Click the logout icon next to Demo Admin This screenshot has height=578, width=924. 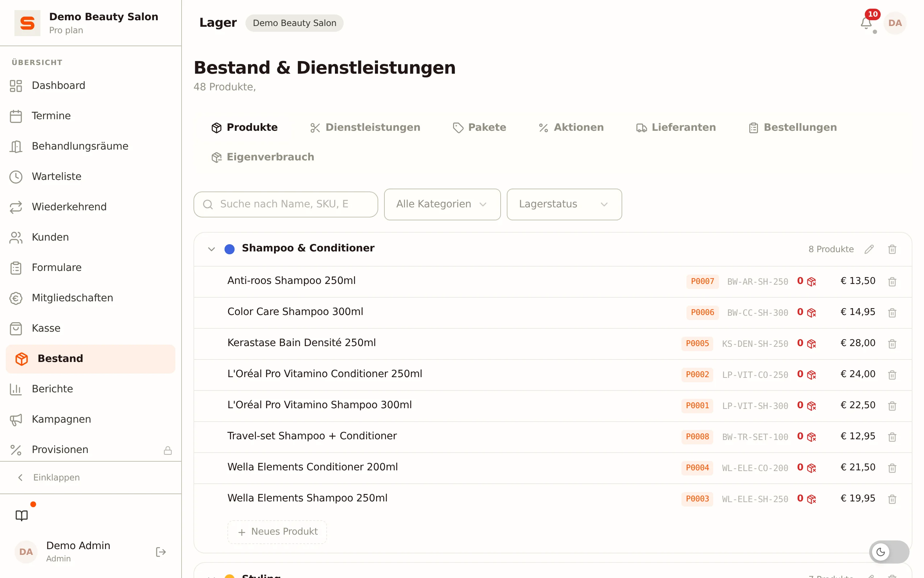point(161,552)
